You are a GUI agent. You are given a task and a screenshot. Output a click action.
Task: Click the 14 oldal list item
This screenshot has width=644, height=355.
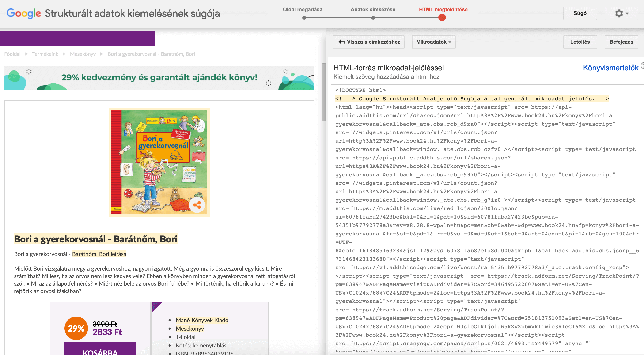coord(186,337)
